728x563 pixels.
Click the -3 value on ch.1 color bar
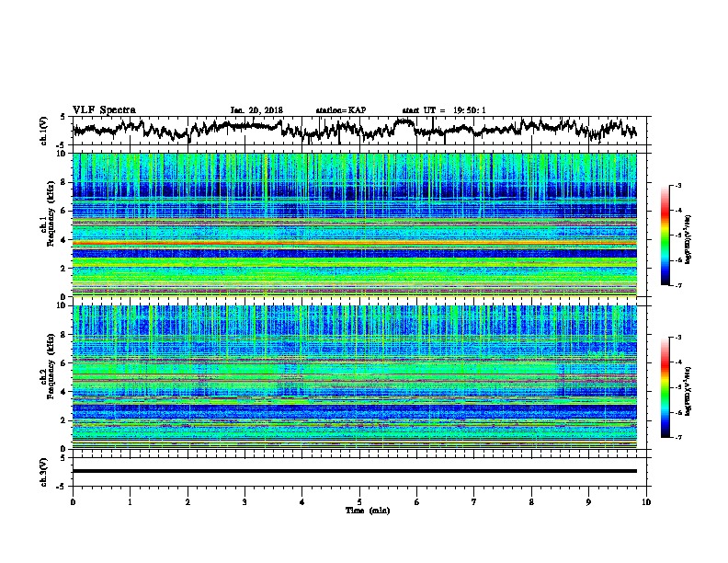(677, 186)
